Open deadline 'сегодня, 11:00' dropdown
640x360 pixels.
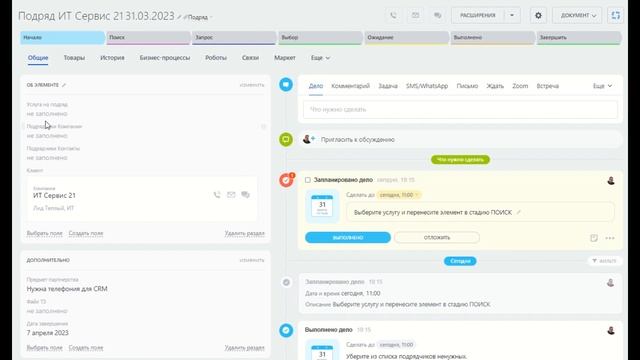pos(399,195)
